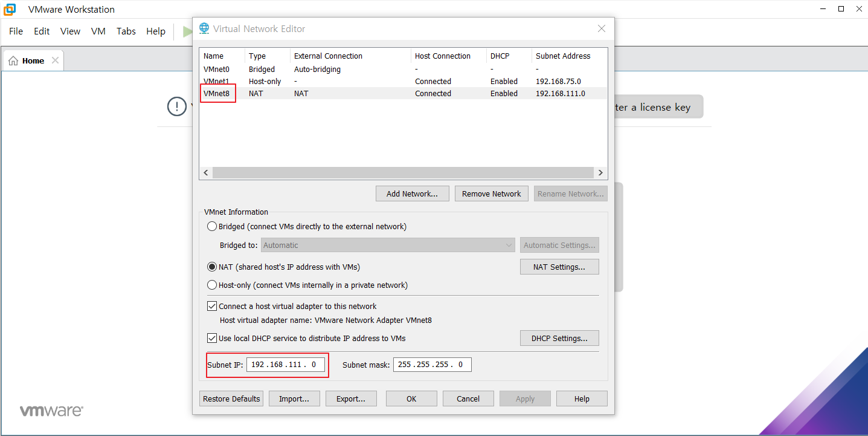Toggle Connect a host virtual adapter checkbox

point(212,306)
